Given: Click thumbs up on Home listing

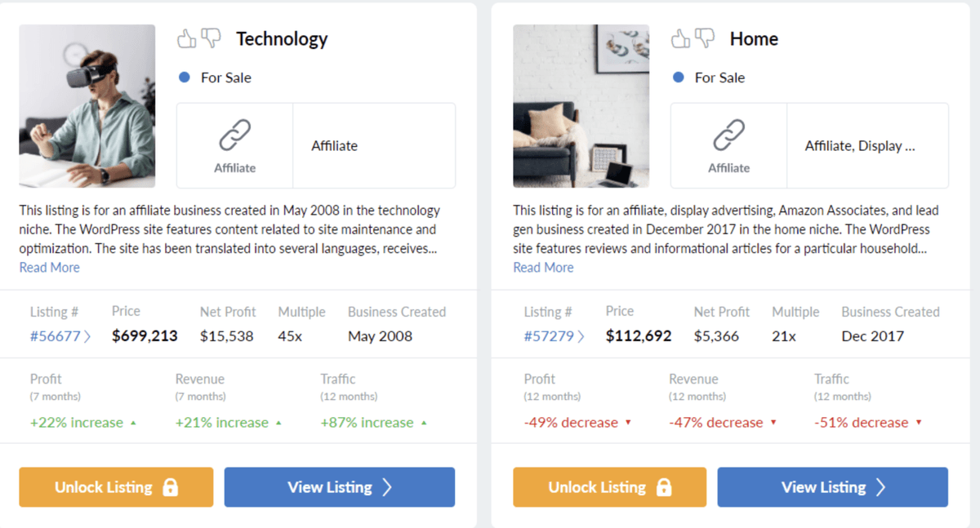Looking at the screenshot, I should coord(680,38).
